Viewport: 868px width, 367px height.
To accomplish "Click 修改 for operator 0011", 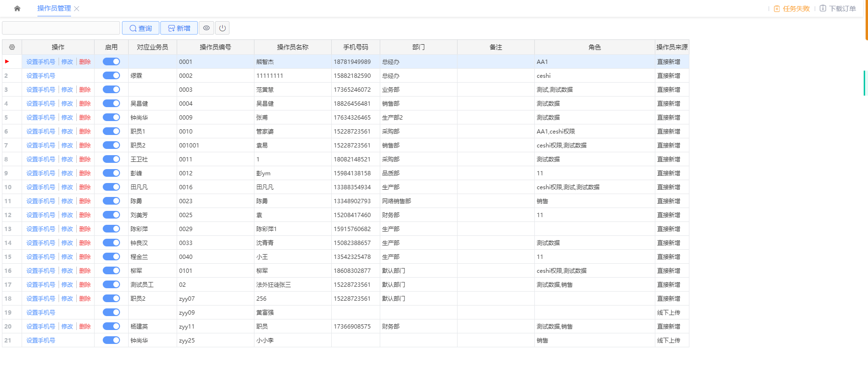I will pyautogui.click(x=67, y=159).
